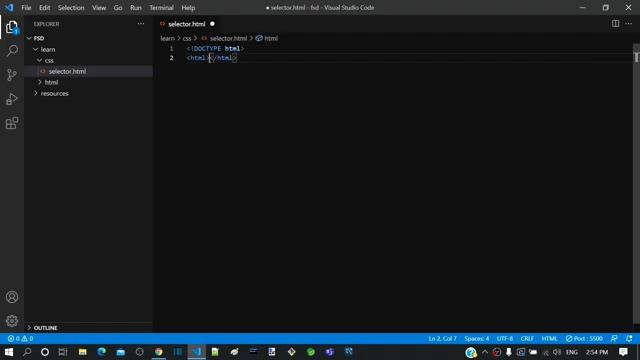Click the selector.html breadcrumb
Screen dimensions: 640x360
point(224,38)
